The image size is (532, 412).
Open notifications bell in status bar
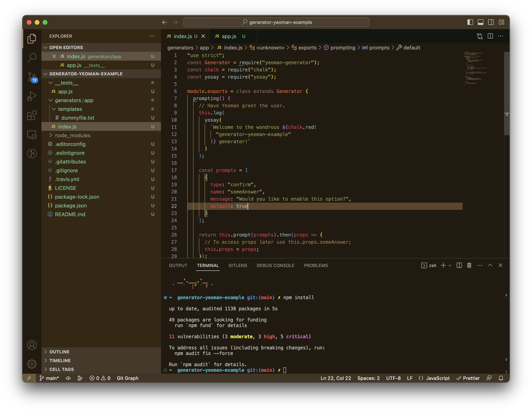[x=501, y=378]
